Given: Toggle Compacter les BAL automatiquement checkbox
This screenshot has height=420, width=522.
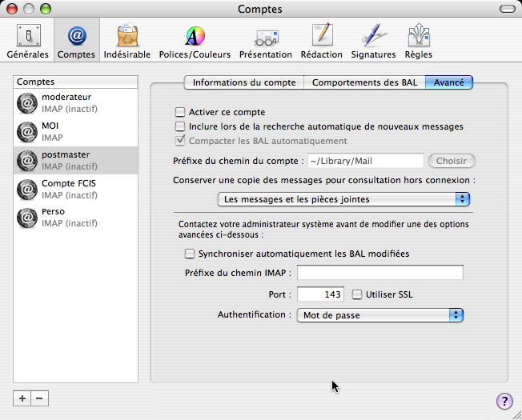Looking at the screenshot, I should point(180,141).
